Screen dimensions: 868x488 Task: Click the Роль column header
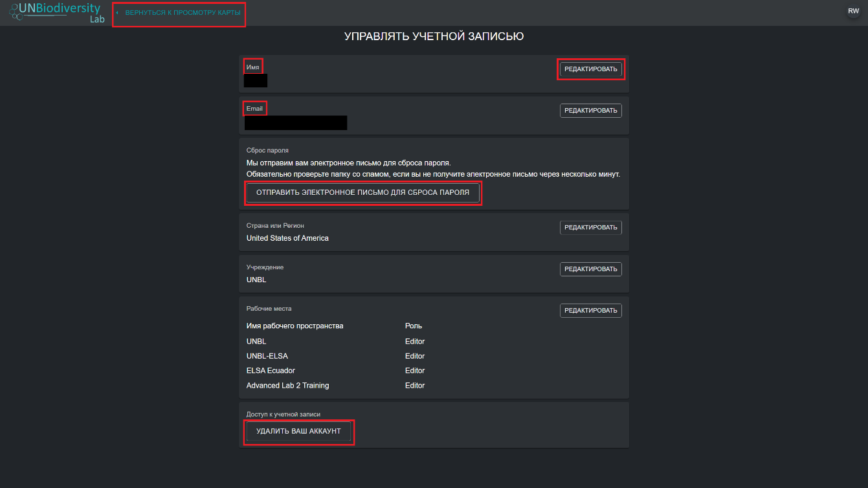[x=414, y=326]
